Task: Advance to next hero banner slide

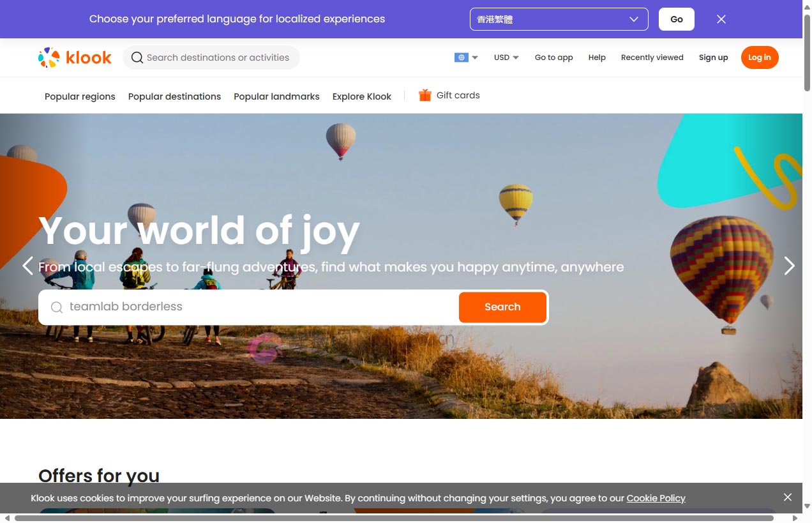Action: click(789, 266)
